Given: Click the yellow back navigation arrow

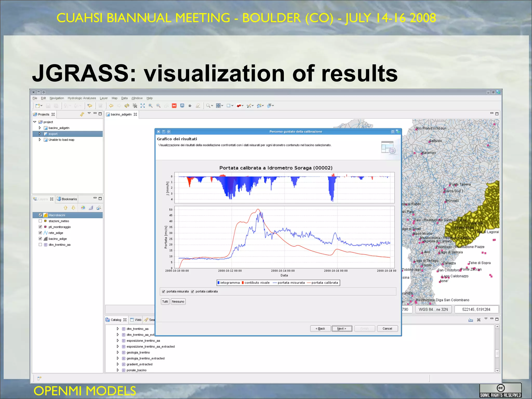Looking at the screenshot, I should [111, 106].
